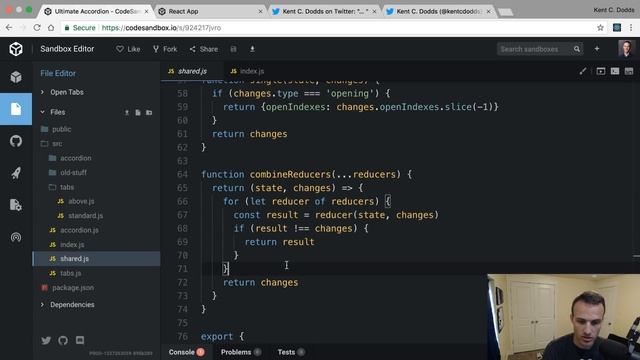640x360 pixels.
Task: Switch to split editor view icon
Action: tap(615, 71)
